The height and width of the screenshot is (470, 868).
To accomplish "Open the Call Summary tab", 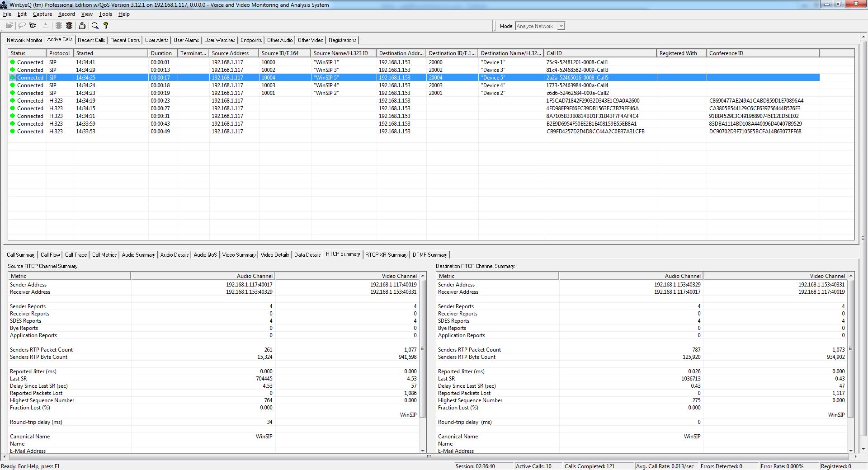I will [x=21, y=255].
